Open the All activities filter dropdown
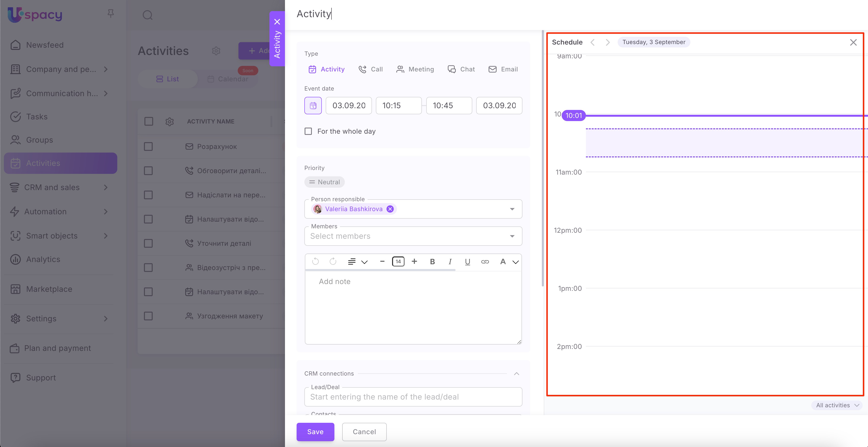Image resolution: width=868 pixels, height=447 pixels. (x=837, y=405)
